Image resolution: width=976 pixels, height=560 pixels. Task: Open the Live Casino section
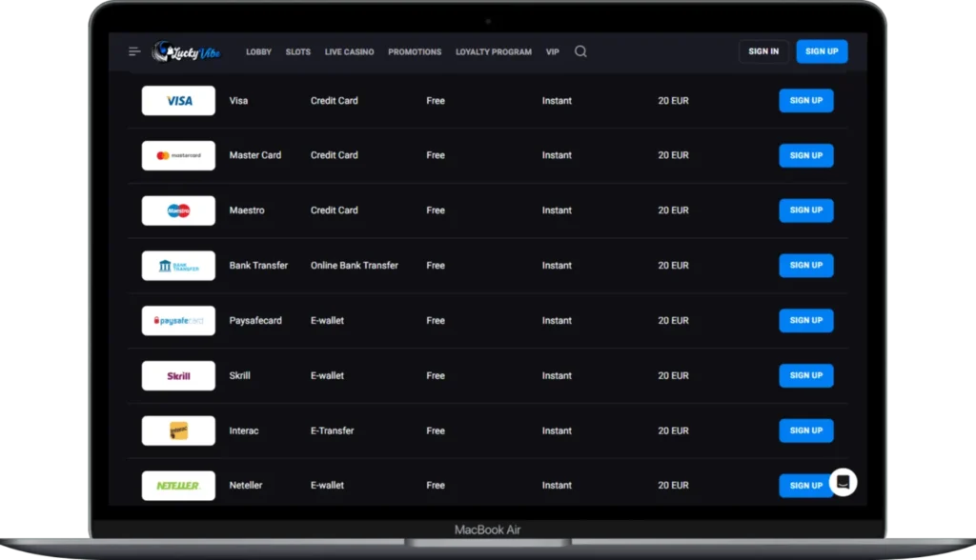(x=349, y=51)
